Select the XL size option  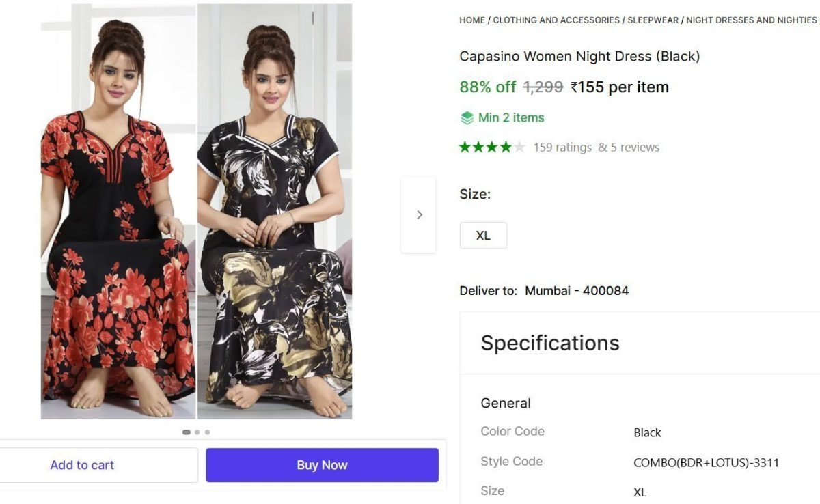pyautogui.click(x=483, y=235)
